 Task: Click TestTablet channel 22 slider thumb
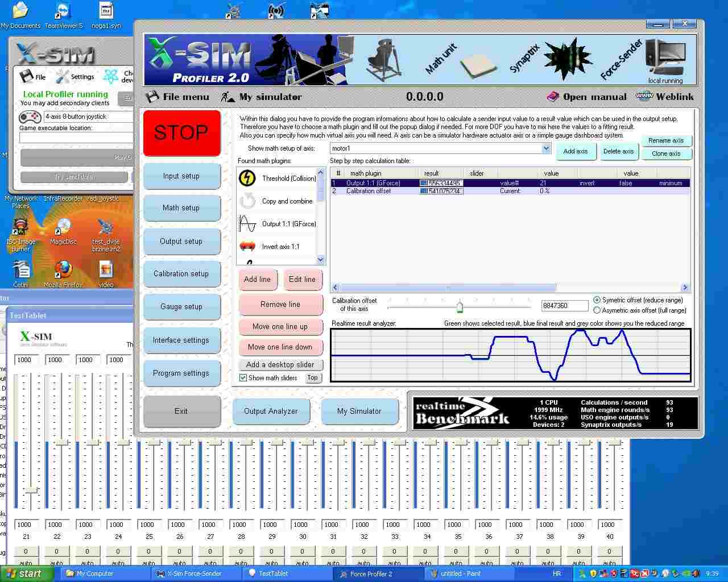click(61, 442)
